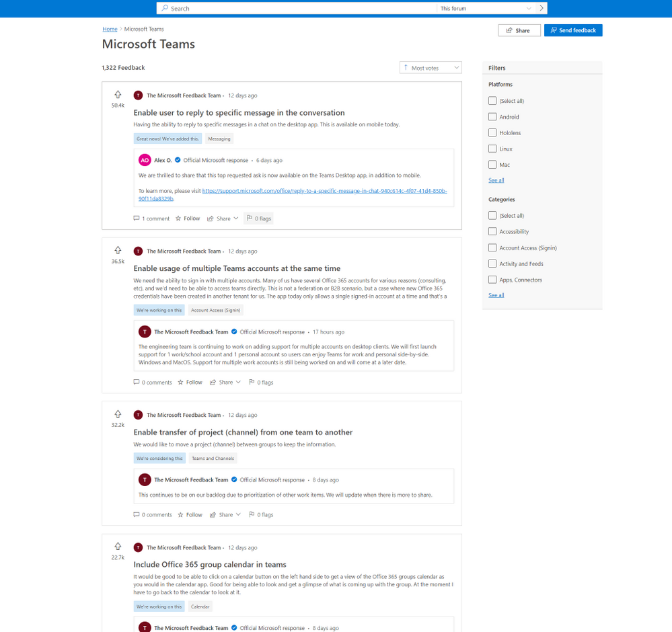Viewport: 672px width, 632px height.
Task: Check the Hololens platform filter
Action: [x=492, y=133]
